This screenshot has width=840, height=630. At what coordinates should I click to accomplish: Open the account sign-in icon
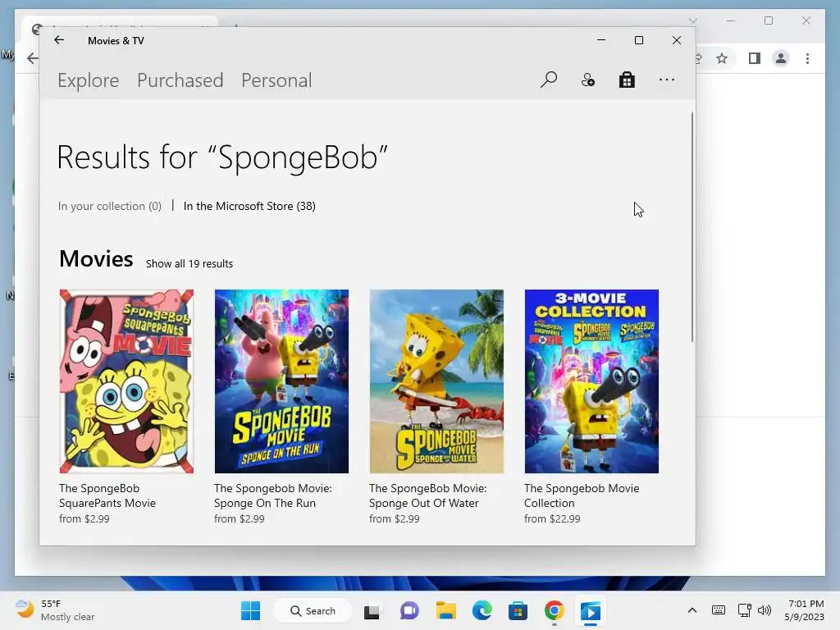pos(587,80)
